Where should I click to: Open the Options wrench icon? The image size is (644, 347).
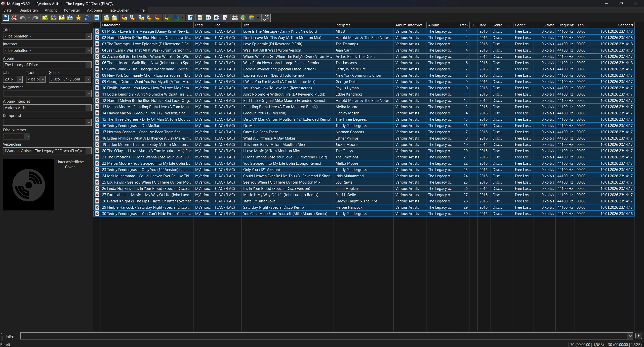click(266, 18)
